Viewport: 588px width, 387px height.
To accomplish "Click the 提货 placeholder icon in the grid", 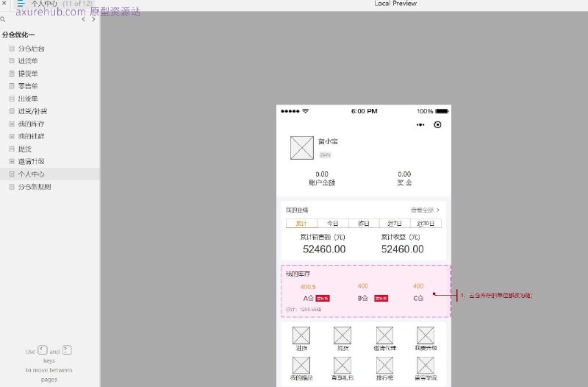I will point(343,335).
